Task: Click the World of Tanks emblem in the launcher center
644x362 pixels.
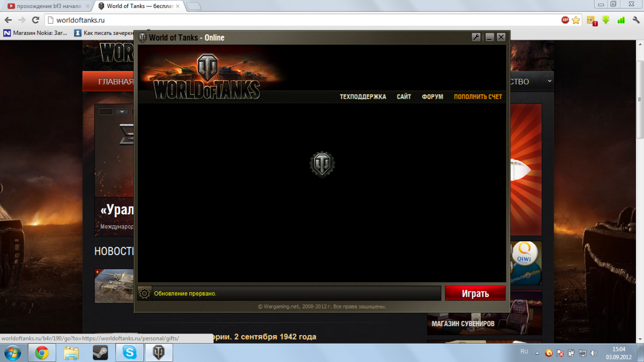Action: 322,164
